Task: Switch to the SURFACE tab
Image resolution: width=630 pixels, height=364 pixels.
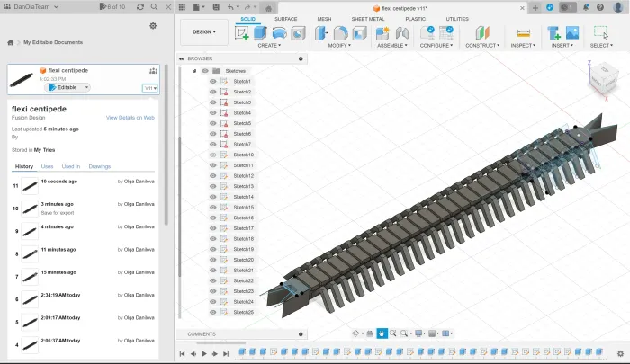Action: [x=285, y=19]
